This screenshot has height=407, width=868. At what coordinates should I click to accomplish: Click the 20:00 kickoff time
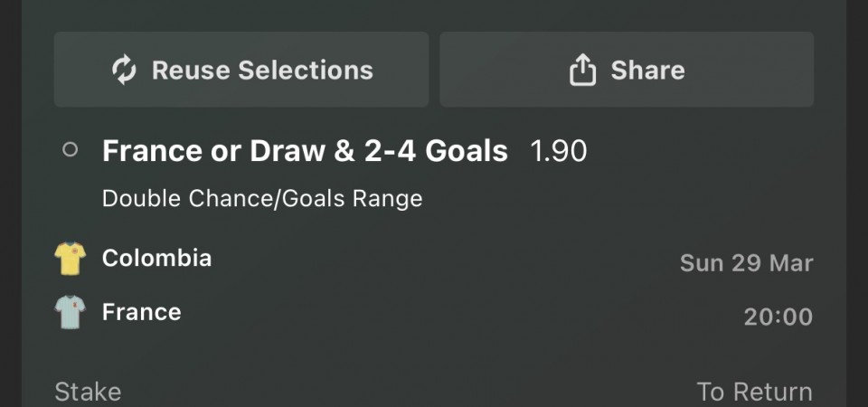pos(778,317)
